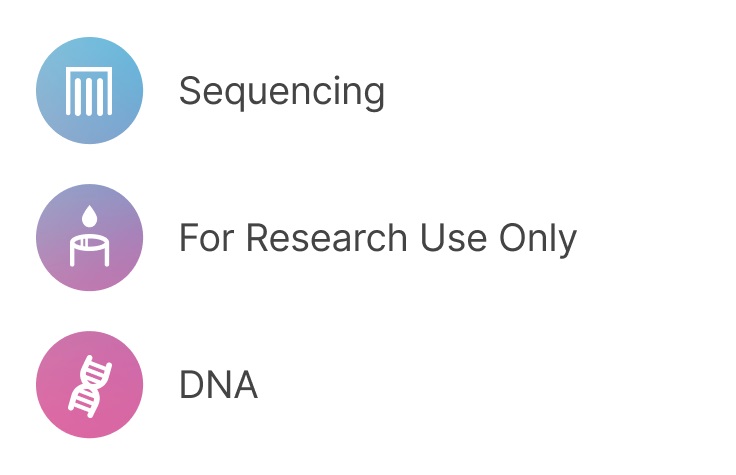Open the pink DNA helix icon

point(89,384)
